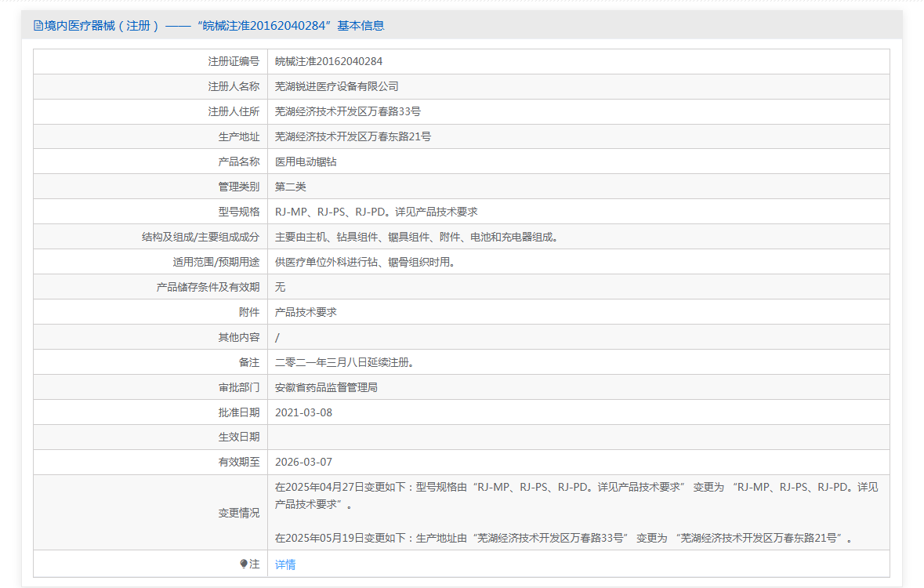Image resolution: width=924 pixels, height=588 pixels.
Task: Click the document icon in the header
Action: tap(38, 25)
